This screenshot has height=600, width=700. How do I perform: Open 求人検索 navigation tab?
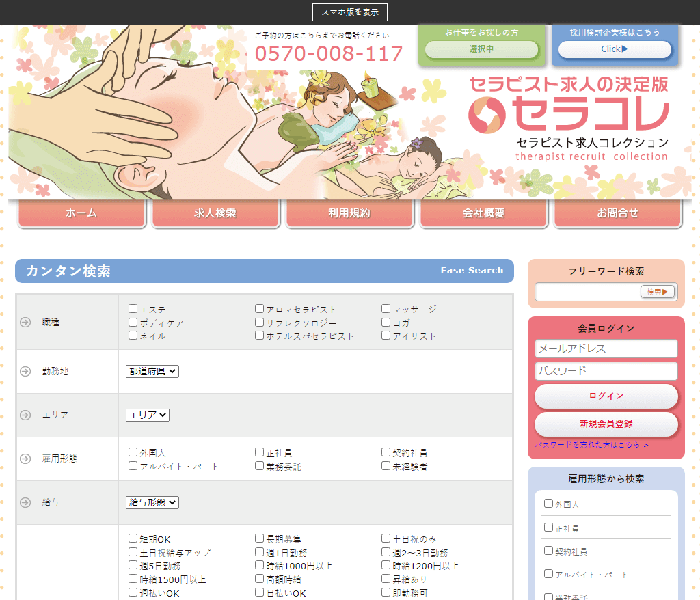pyautogui.click(x=216, y=213)
